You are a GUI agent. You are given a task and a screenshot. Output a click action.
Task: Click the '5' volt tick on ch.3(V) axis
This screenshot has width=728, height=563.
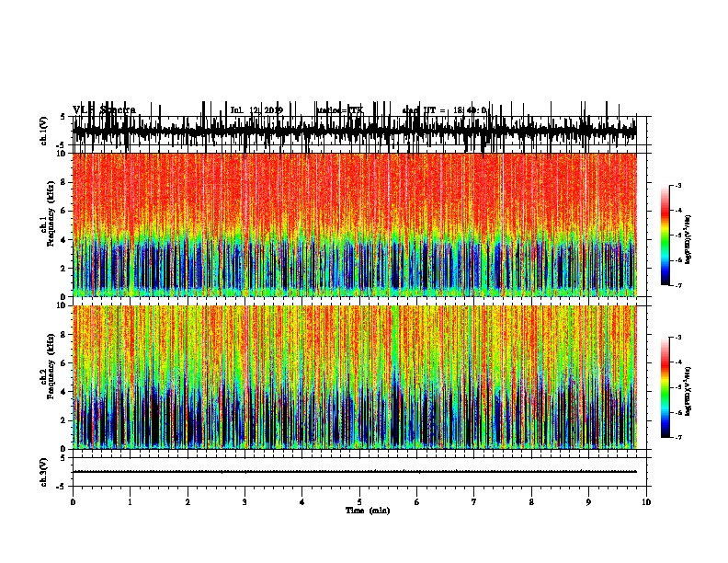click(x=63, y=458)
